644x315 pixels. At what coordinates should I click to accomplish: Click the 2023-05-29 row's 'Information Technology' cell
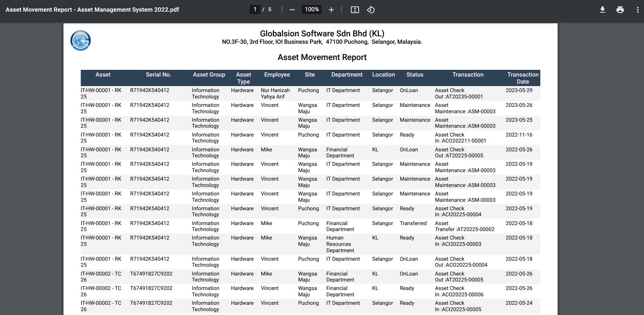point(205,93)
